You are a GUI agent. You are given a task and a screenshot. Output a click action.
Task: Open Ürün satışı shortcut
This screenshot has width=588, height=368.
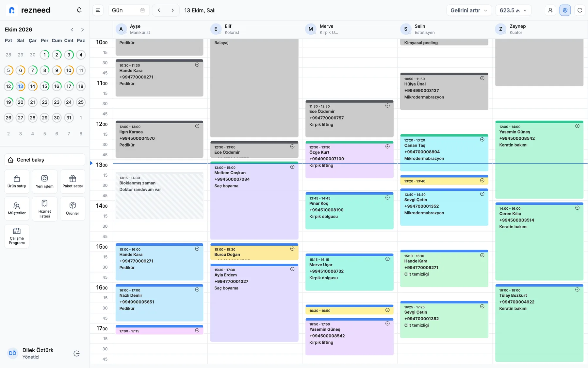tap(17, 182)
